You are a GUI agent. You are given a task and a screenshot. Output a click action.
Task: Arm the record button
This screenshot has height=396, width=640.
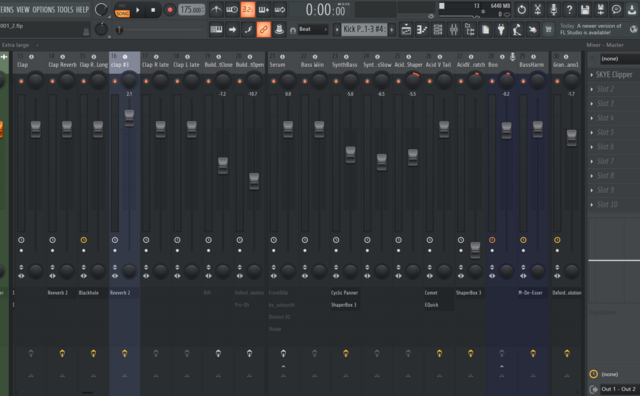click(x=169, y=9)
